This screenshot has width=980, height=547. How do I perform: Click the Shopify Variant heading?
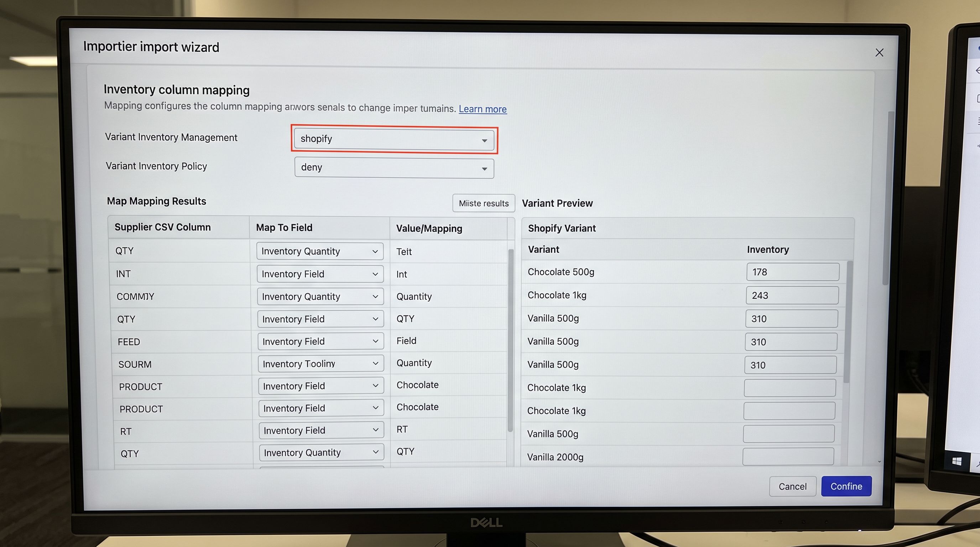pos(562,228)
